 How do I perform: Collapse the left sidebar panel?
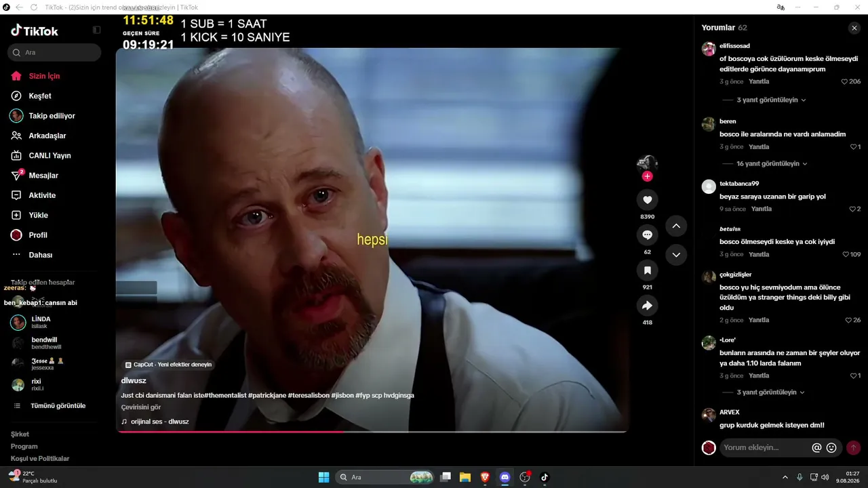97,30
